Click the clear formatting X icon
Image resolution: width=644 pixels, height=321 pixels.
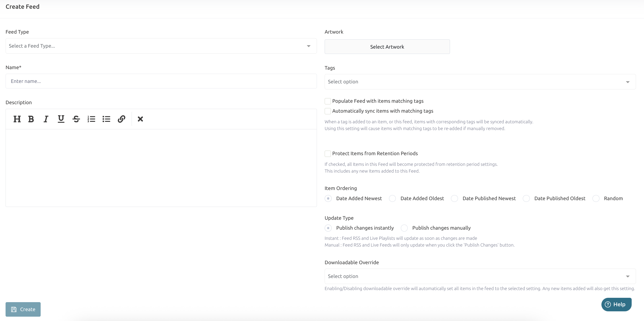(x=140, y=119)
